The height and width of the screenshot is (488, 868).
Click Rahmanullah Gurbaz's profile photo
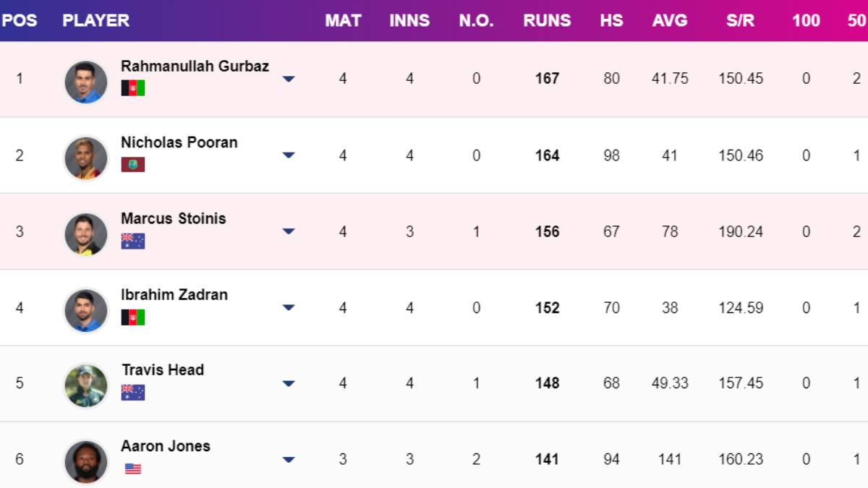pos(86,81)
